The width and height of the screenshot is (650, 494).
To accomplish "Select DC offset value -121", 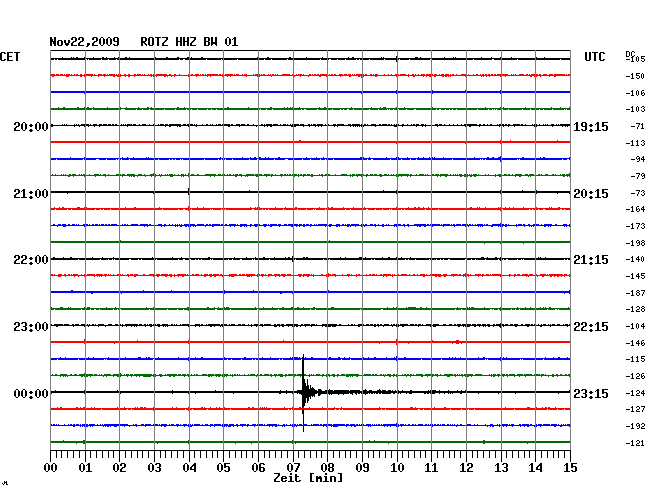I will coord(635,443).
